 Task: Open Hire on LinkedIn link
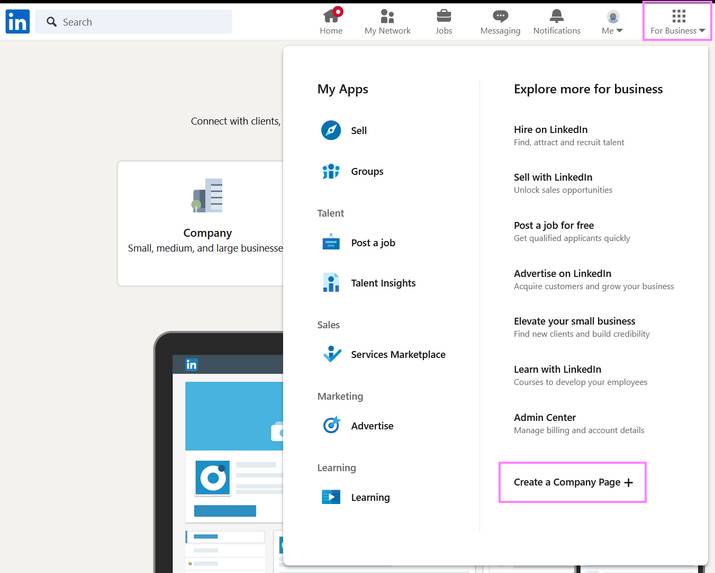click(550, 129)
